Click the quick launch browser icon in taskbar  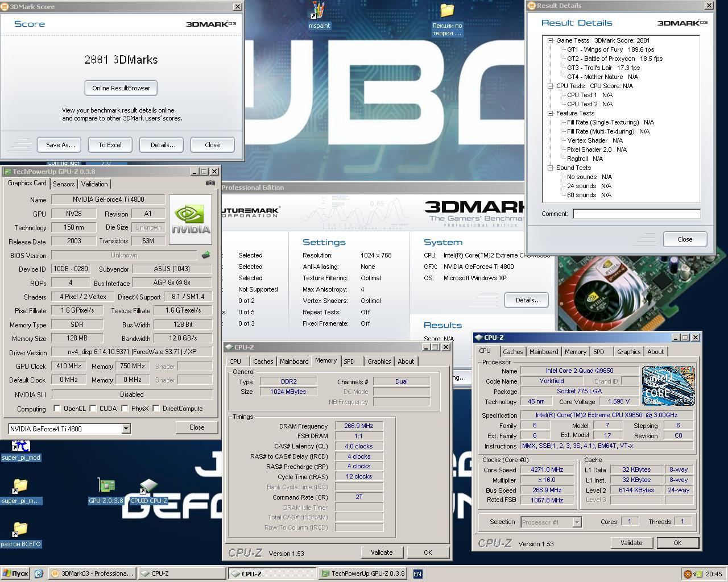[x=39, y=573]
